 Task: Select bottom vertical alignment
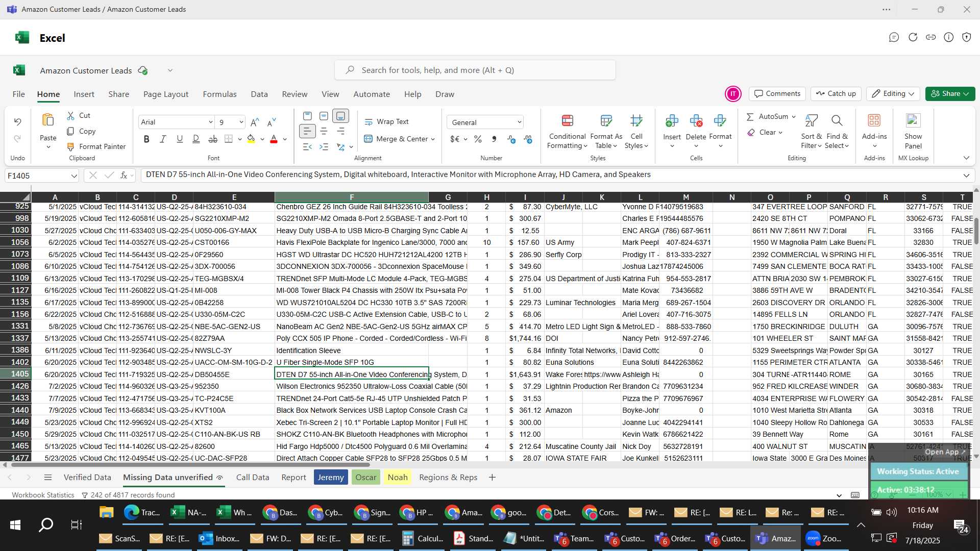coord(340,116)
